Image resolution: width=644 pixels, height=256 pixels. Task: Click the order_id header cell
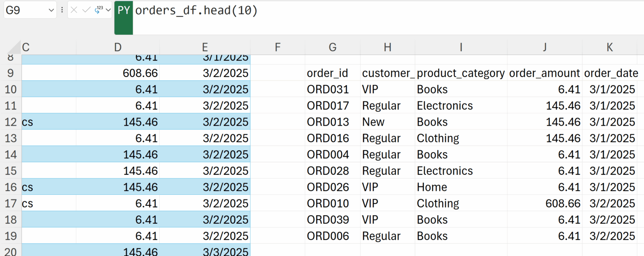click(x=327, y=73)
